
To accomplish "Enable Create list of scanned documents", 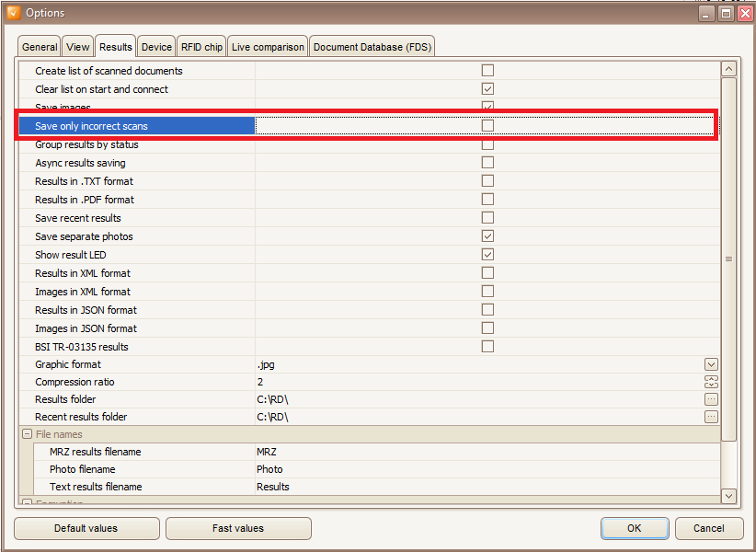I will 487,70.
